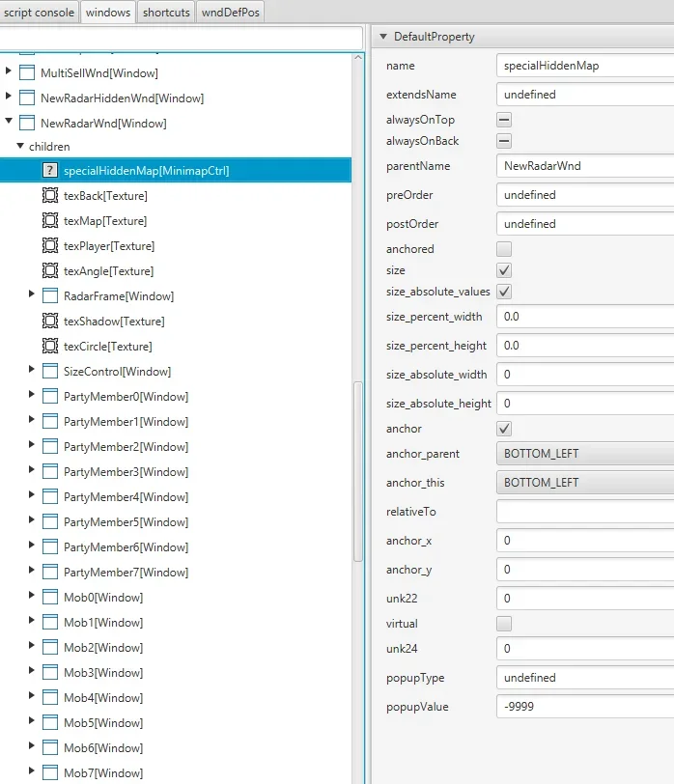
Task: Click the tree filter search field
Action: point(181,38)
